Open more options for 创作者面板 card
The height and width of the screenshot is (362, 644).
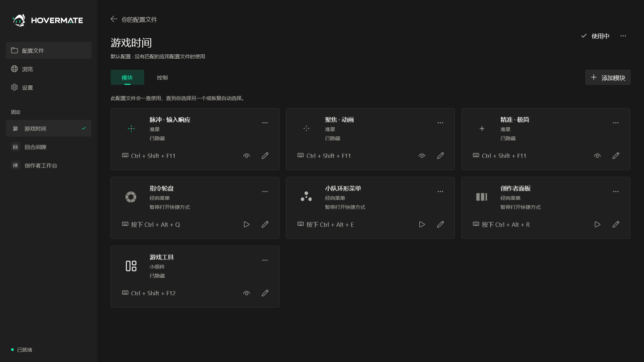tap(616, 192)
